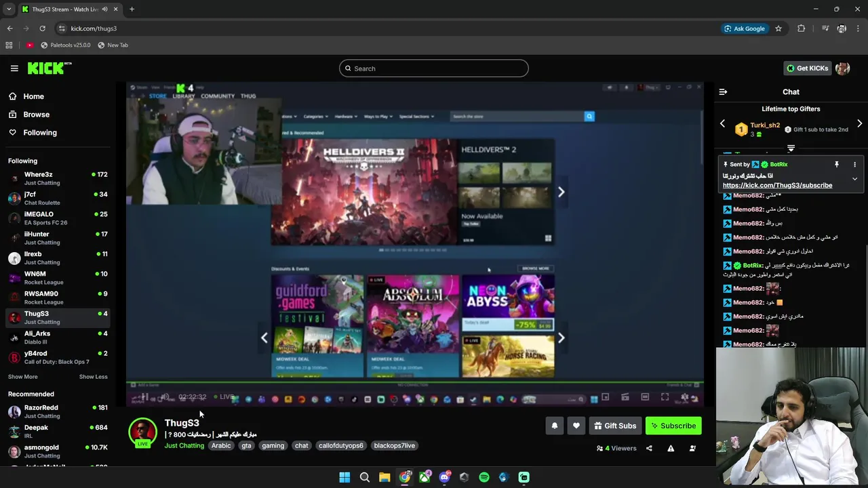Screen dimensions: 868x488
Task: Open the Kick hamburger sidebar menu
Action: click(x=14, y=68)
